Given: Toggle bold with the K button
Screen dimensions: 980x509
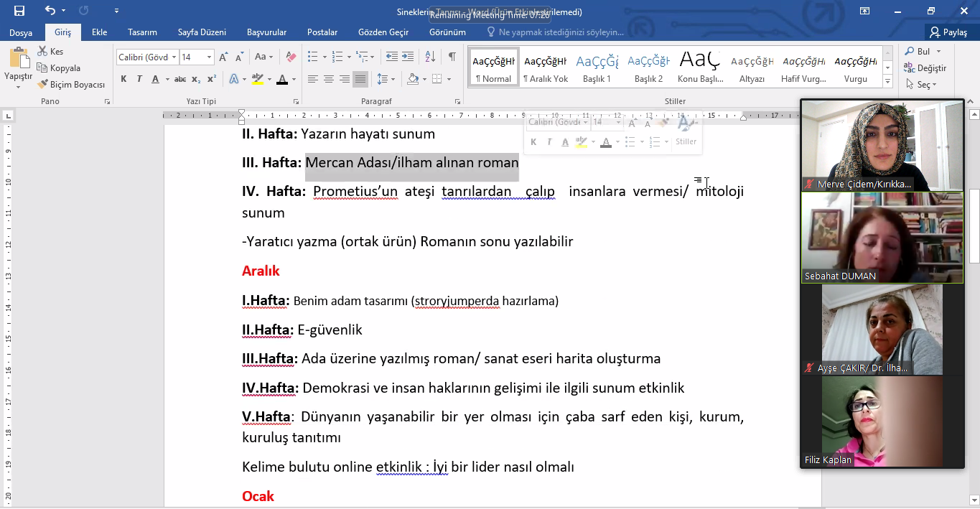Looking at the screenshot, I should coord(123,79).
